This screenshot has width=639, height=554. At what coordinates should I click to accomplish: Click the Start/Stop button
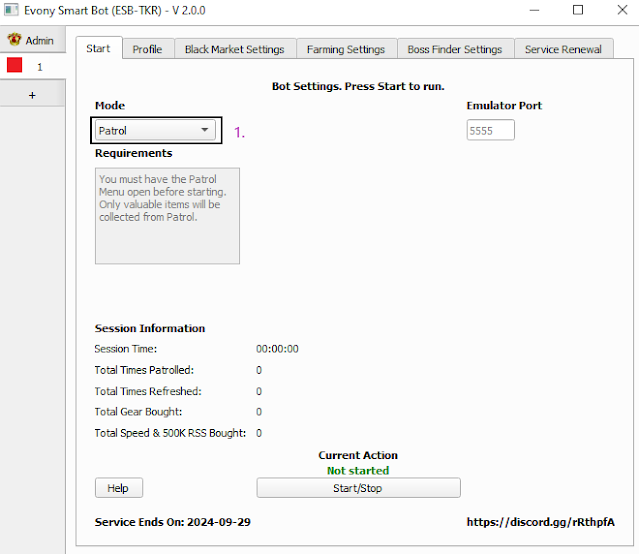click(x=358, y=488)
